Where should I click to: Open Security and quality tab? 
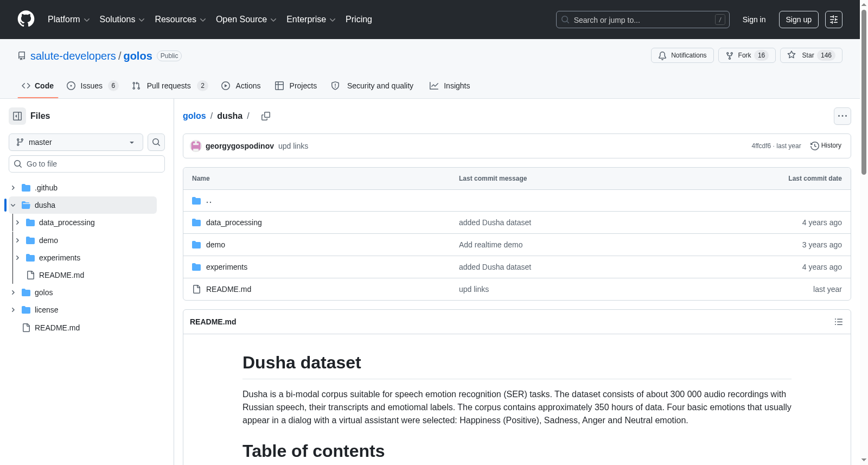point(373,86)
